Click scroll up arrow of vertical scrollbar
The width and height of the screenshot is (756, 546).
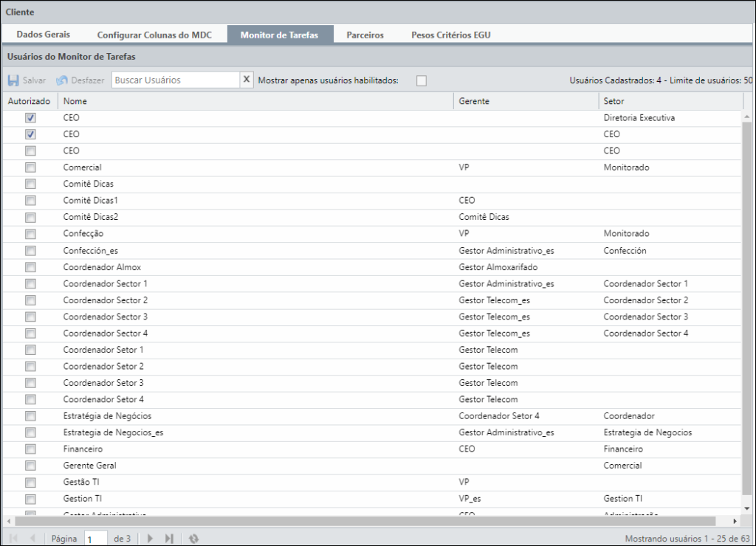(x=747, y=116)
